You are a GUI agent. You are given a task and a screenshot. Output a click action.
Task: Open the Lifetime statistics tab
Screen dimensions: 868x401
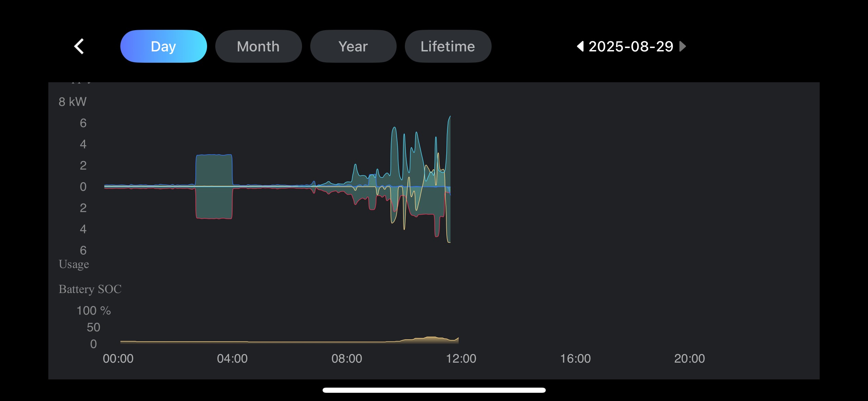[448, 46]
